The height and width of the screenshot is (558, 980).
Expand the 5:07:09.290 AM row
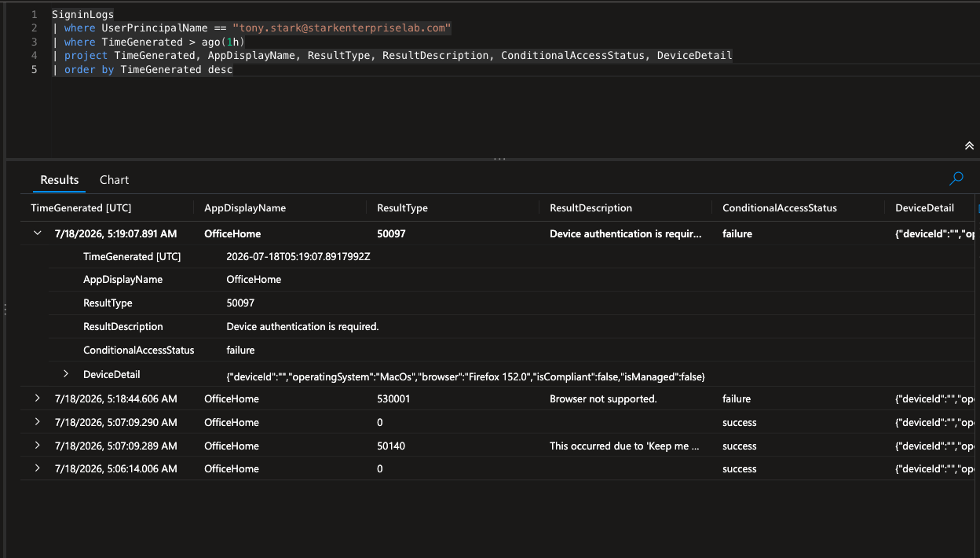click(x=38, y=422)
